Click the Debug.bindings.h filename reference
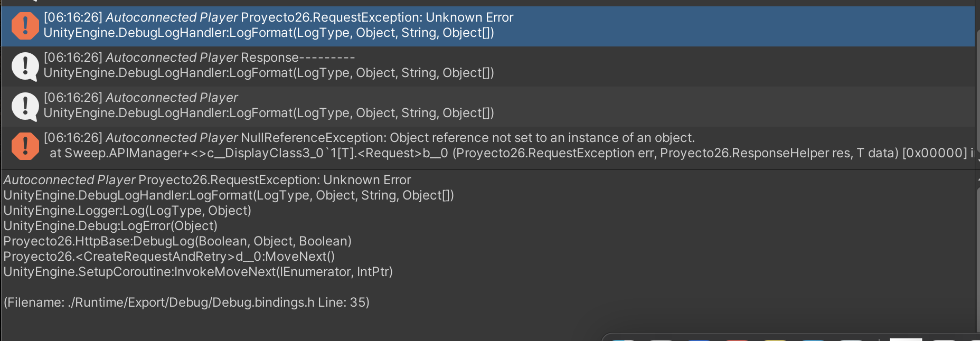The height and width of the screenshot is (341, 980). point(185,302)
